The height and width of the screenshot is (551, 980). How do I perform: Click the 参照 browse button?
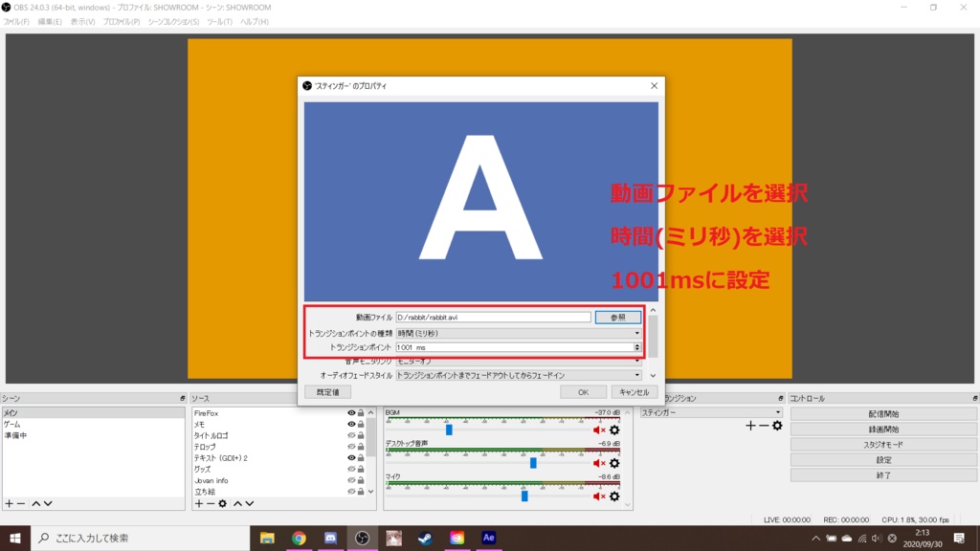point(618,315)
